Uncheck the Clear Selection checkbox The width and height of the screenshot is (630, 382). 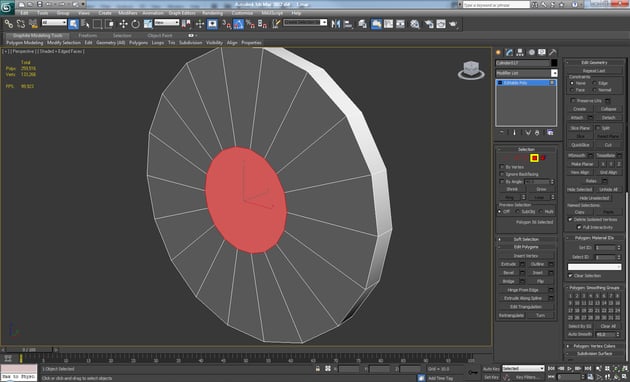pos(570,276)
